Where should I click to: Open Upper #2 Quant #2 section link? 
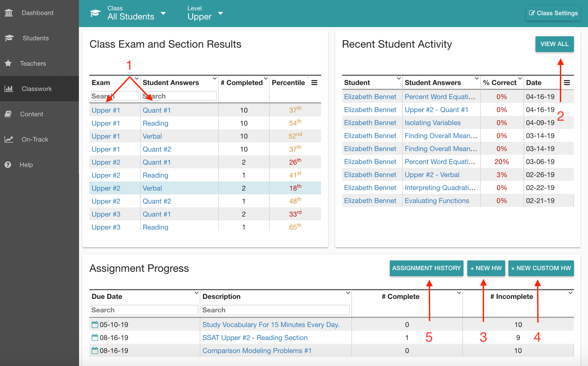click(157, 201)
